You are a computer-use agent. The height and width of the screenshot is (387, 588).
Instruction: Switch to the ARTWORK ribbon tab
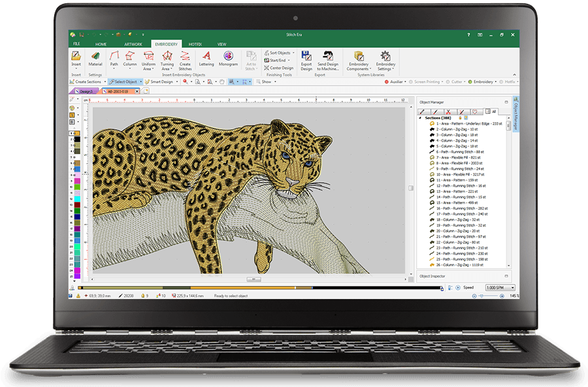click(x=133, y=44)
